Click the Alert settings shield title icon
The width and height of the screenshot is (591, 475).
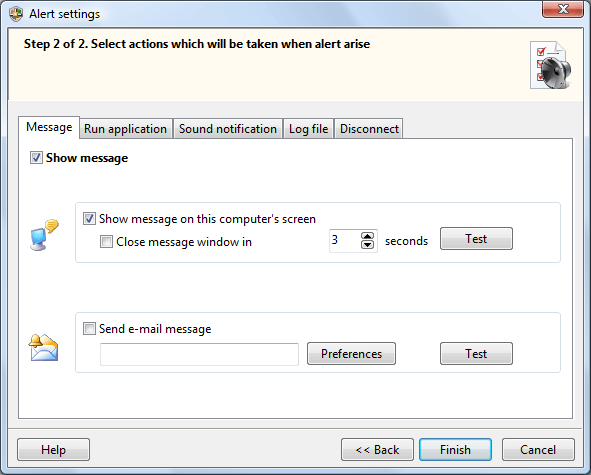coord(16,14)
